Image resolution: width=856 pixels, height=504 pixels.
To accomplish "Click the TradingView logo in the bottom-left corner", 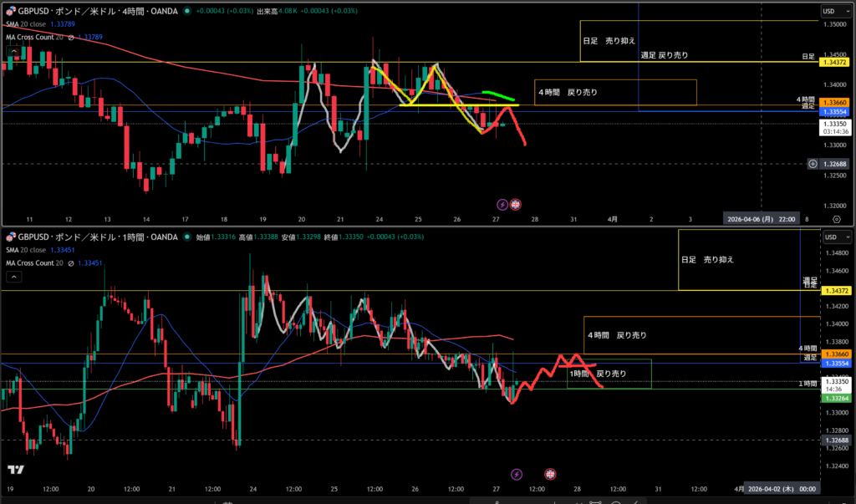I will pyautogui.click(x=14, y=471).
